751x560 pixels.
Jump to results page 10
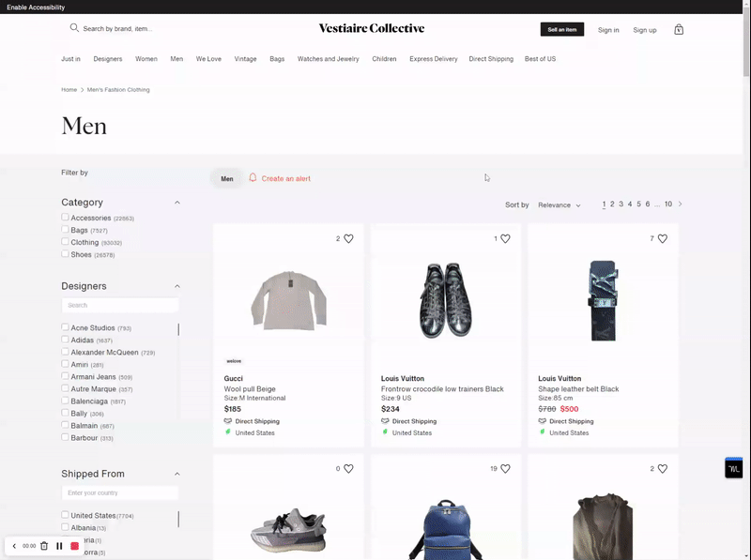668,204
